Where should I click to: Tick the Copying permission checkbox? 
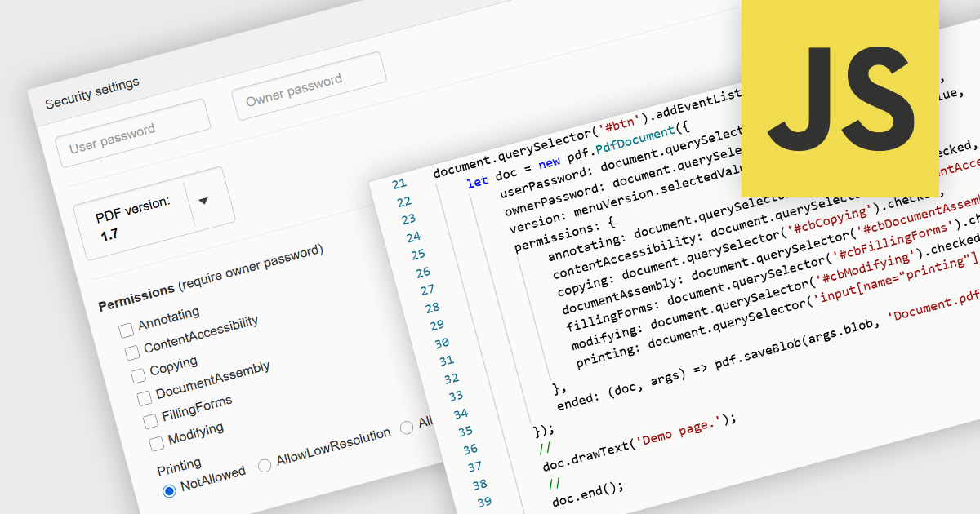point(138,375)
